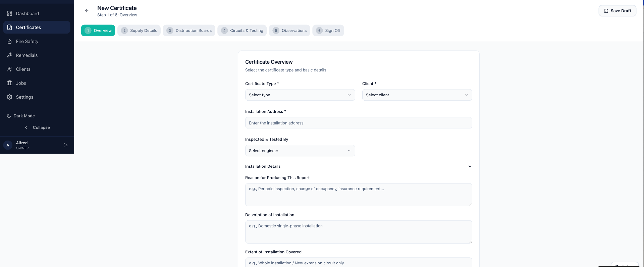Image resolution: width=644 pixels, height=267 pixels.
Task: Go to the Overview step tab
Action: pos(98,31)
